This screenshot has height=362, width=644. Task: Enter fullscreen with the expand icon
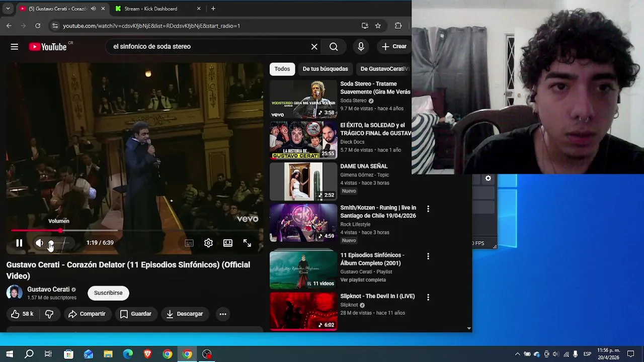[x=247, y=243]
